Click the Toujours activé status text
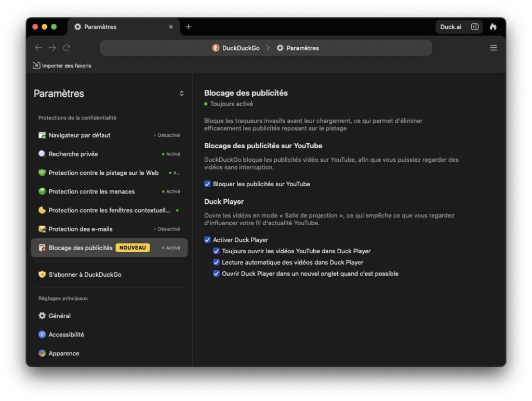 231,104
